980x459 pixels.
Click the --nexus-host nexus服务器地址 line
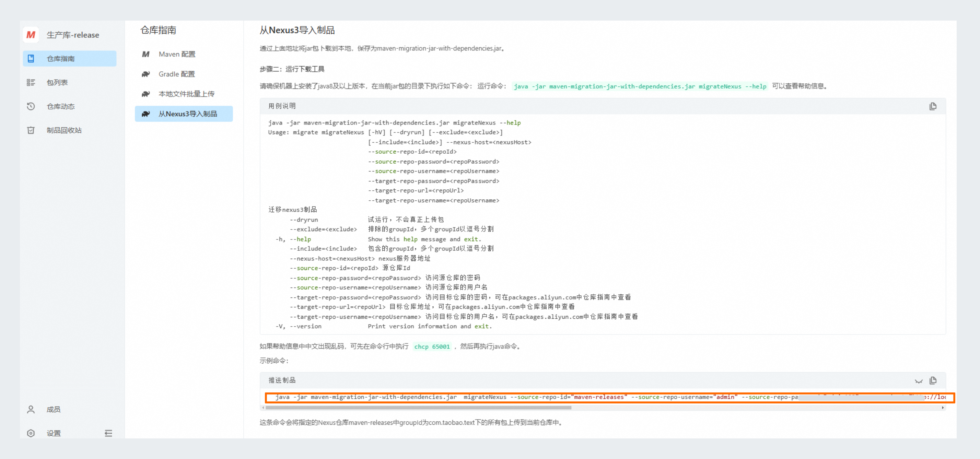click(360, 259)
